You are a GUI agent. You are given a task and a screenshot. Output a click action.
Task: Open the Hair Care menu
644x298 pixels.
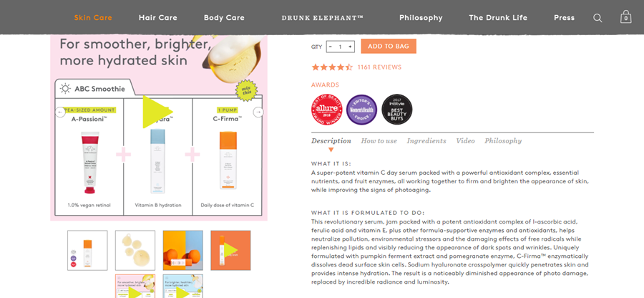[158, 18]
